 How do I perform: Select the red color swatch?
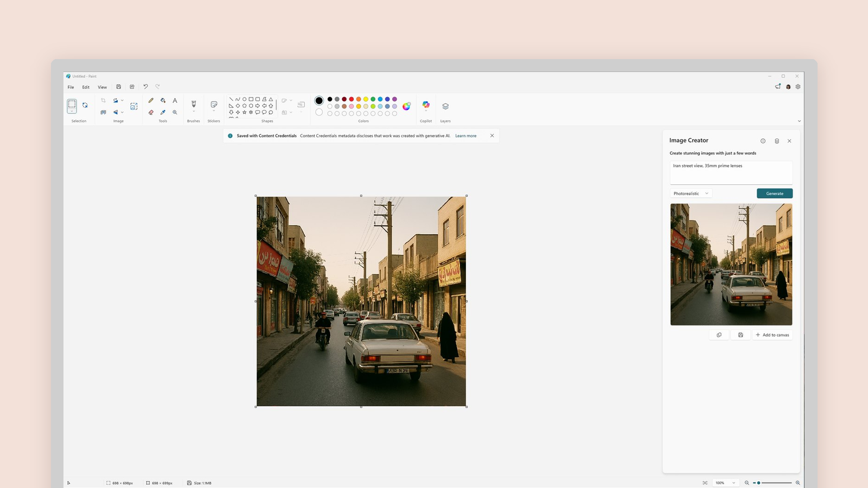click(352, 99)
